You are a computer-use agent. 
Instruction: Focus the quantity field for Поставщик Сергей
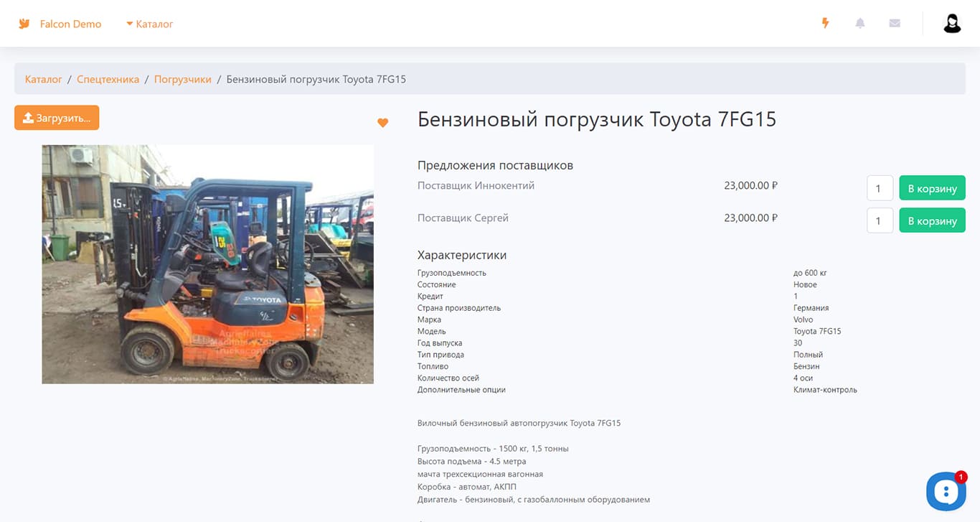[x=880, y=220]
